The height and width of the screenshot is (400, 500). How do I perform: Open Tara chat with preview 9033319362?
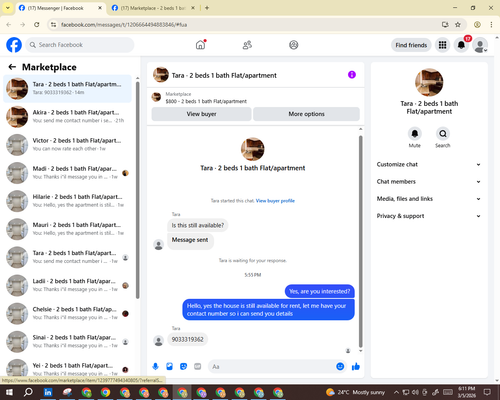point(67,89)
